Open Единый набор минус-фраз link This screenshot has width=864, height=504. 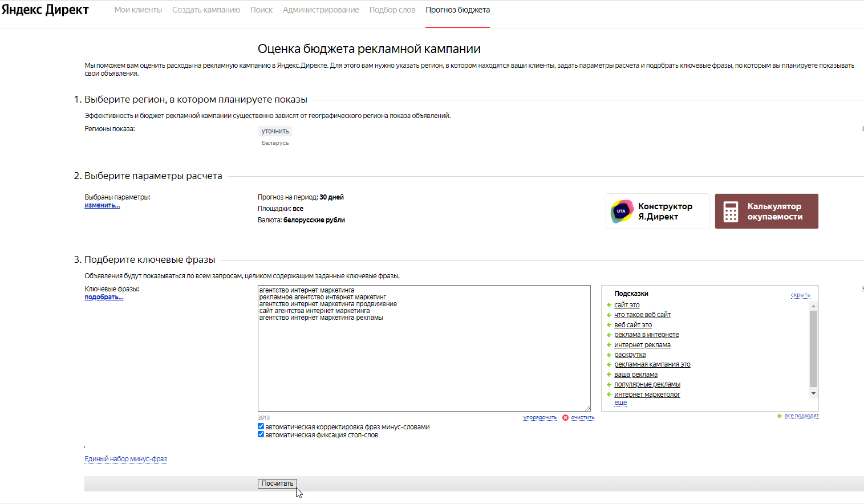pos(126,459)
